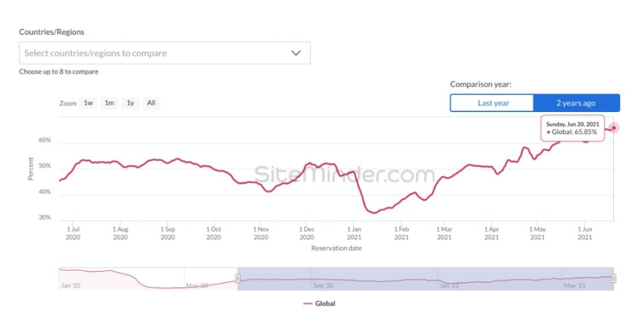
Task: Select the 2 years ago comparison
Action: 575,103
